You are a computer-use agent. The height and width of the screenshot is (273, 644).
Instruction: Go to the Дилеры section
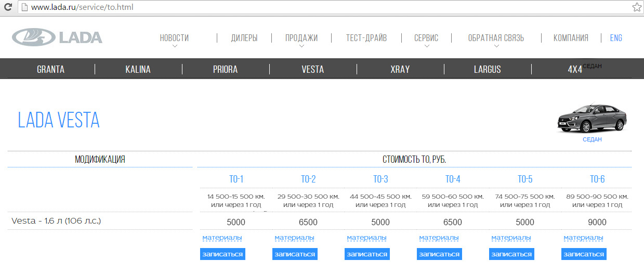[x=244, y=38]
